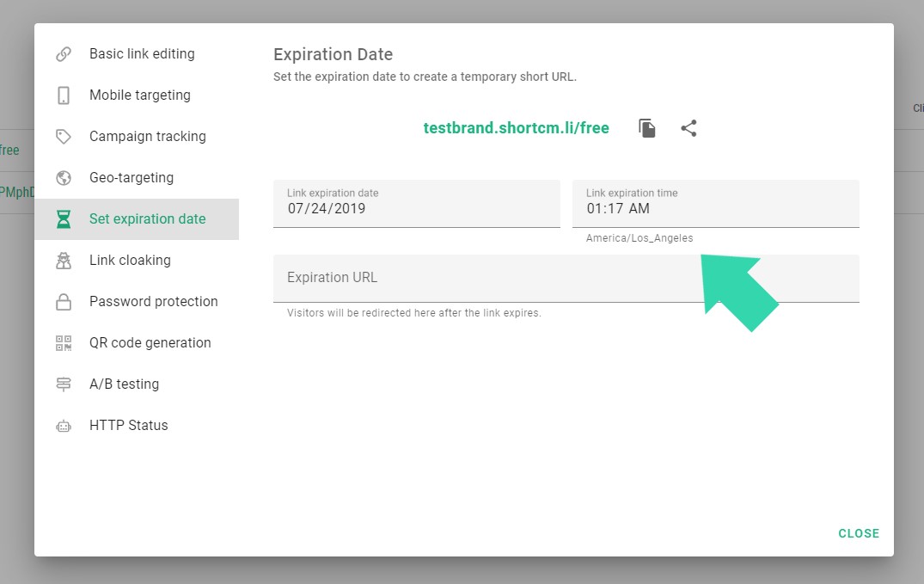Click the spy icon for link cloaking
The width and height of the screenshot is (924, 584).
64,261
